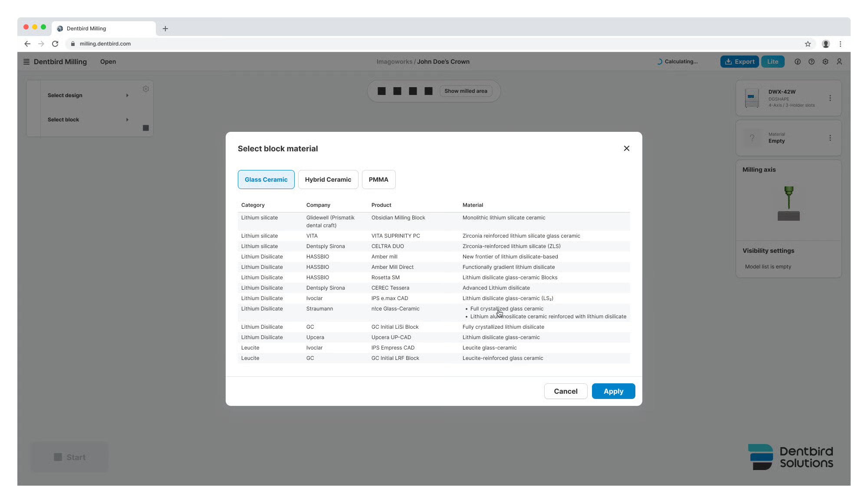Click the user account icon
Image resolution: width=868 pixels, height=503 pixels.
click(x=839, y=62)
